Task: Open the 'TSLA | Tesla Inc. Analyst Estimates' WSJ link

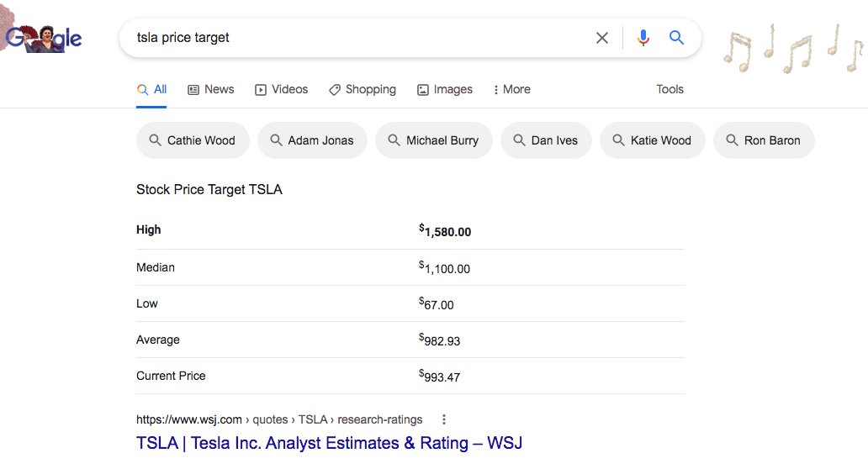Action: pyautogui.click(x=330, y=443)
